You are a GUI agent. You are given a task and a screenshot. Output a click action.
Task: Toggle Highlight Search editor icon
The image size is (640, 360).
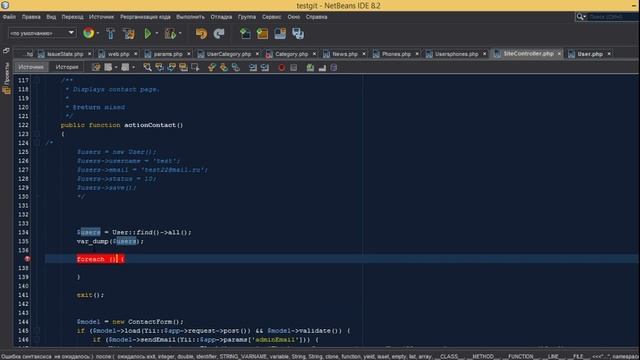coord(183,67)
